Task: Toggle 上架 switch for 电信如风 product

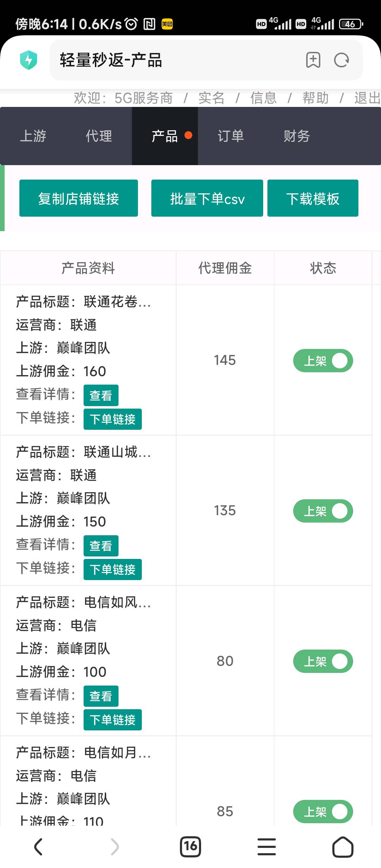Action: click(323, 661)
